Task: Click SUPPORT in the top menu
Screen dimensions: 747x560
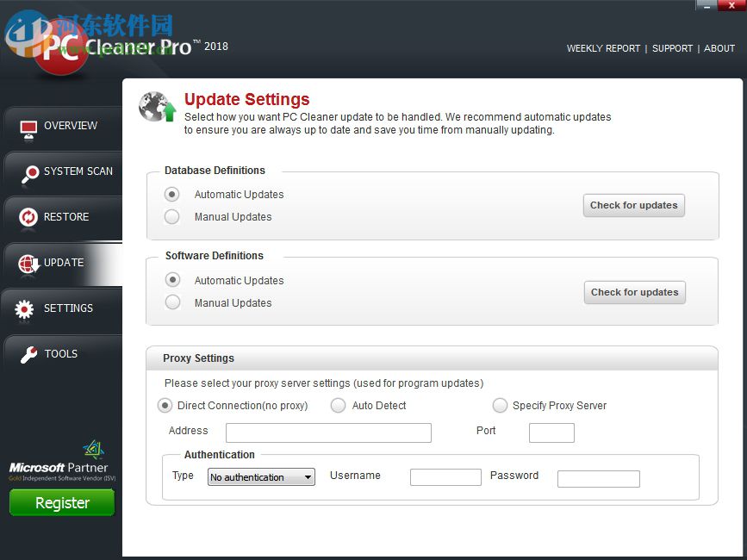Action: (672, 48)
